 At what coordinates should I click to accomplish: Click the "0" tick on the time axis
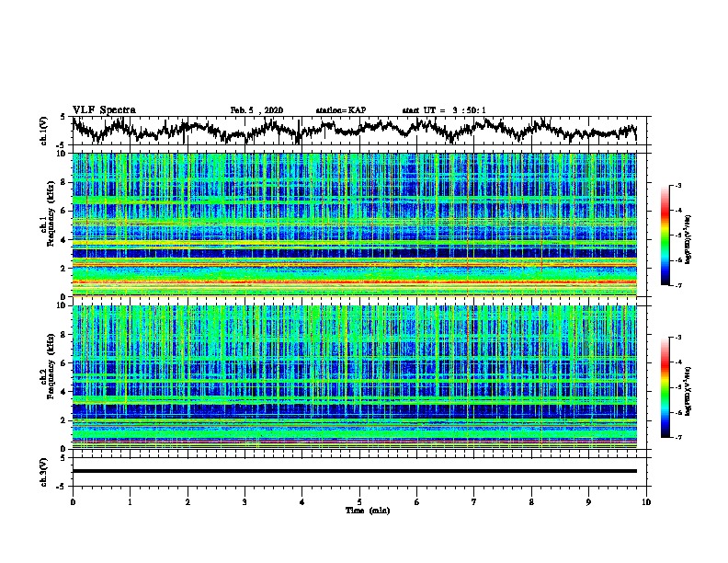pos(73,502)
